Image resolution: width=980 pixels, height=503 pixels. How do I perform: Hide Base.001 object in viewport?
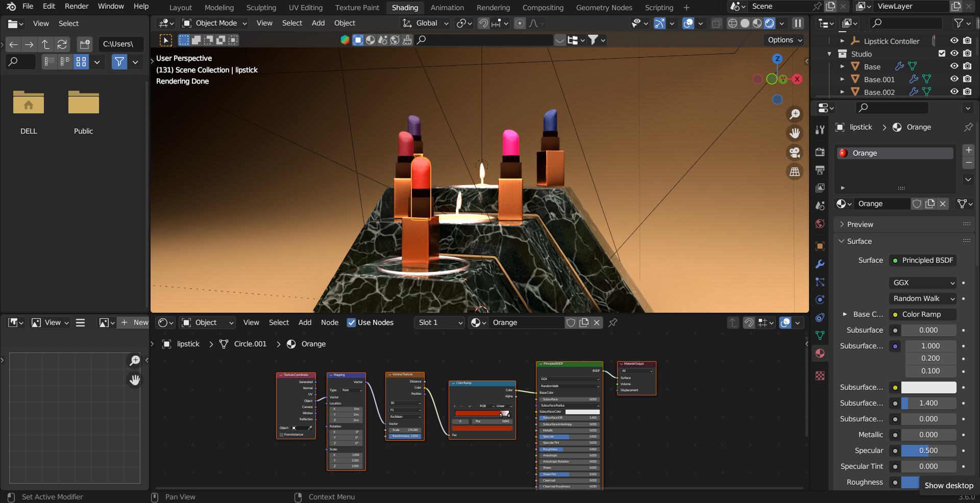point(954,79)
